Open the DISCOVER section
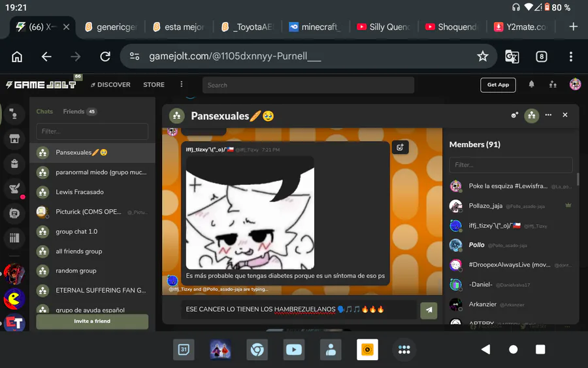This screenshot has height=368, width=588. click(x=110, y=85)
